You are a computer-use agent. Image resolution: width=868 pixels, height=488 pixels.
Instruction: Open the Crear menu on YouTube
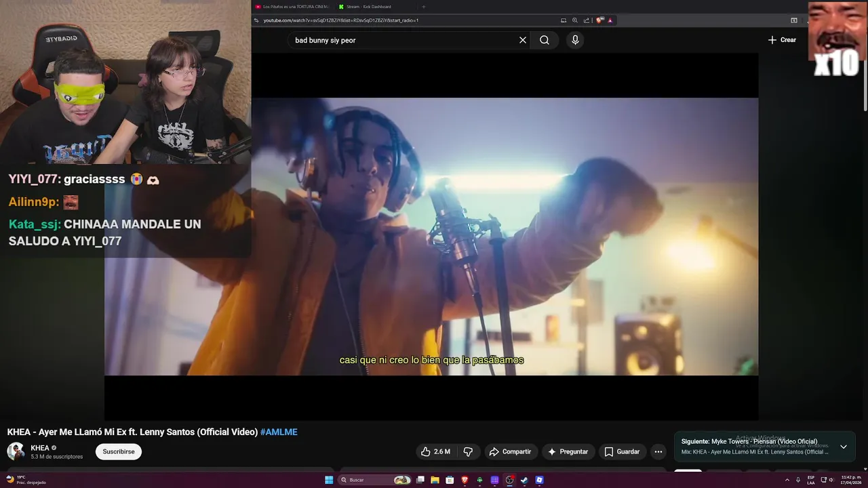click(x=782, y=40)
